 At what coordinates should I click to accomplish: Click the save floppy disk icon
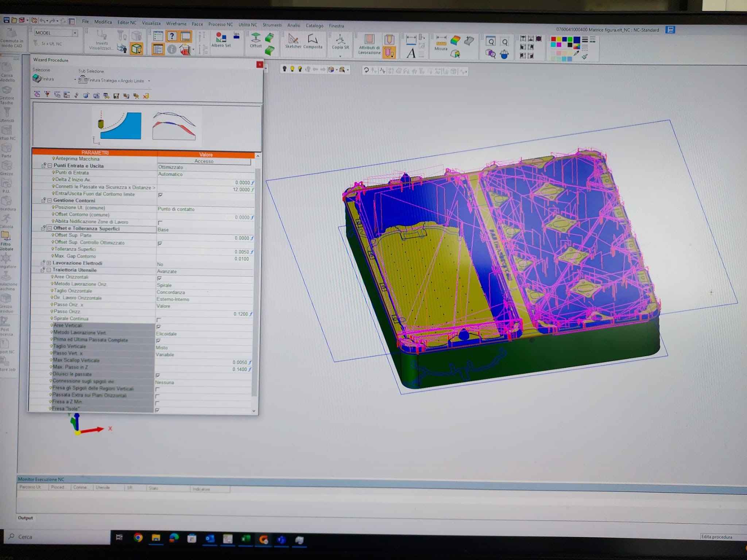click(6, 20)
